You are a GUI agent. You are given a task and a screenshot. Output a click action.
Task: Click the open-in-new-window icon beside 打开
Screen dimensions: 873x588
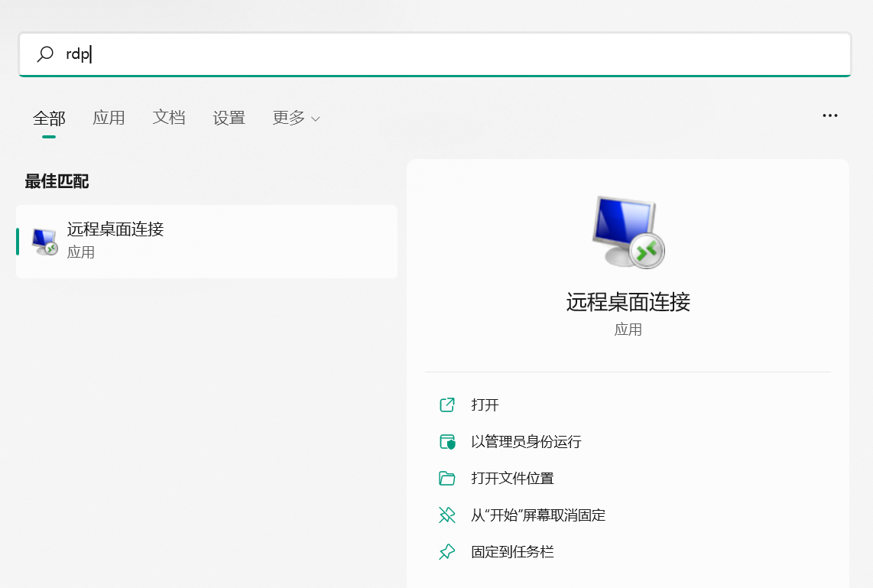447,404
